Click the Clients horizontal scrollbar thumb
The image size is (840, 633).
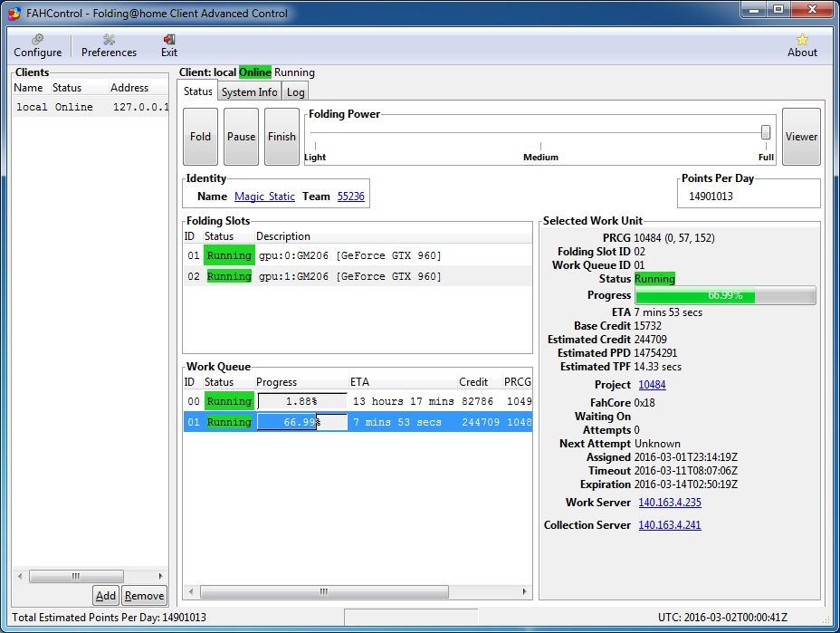pos(76,576)
